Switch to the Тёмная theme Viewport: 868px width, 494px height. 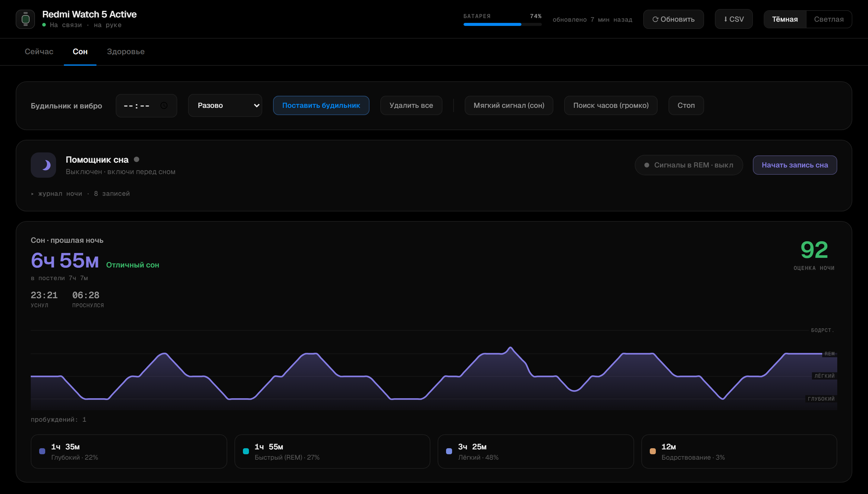785,19
